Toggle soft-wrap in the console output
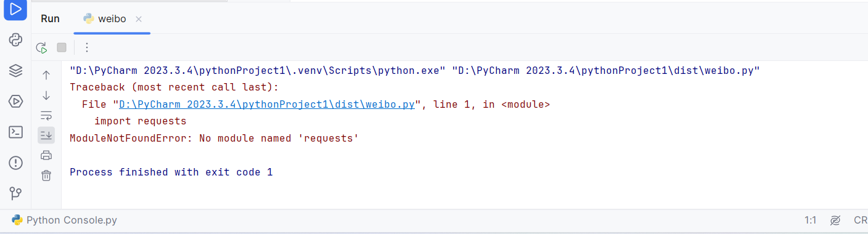 pyautogui.click(x=46, y=115)
